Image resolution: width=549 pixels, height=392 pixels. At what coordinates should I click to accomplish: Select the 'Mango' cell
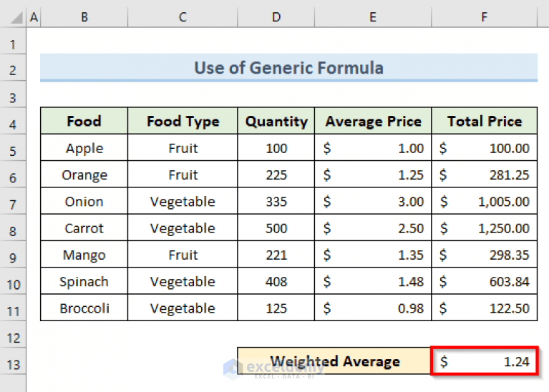(x=84, y=255)
